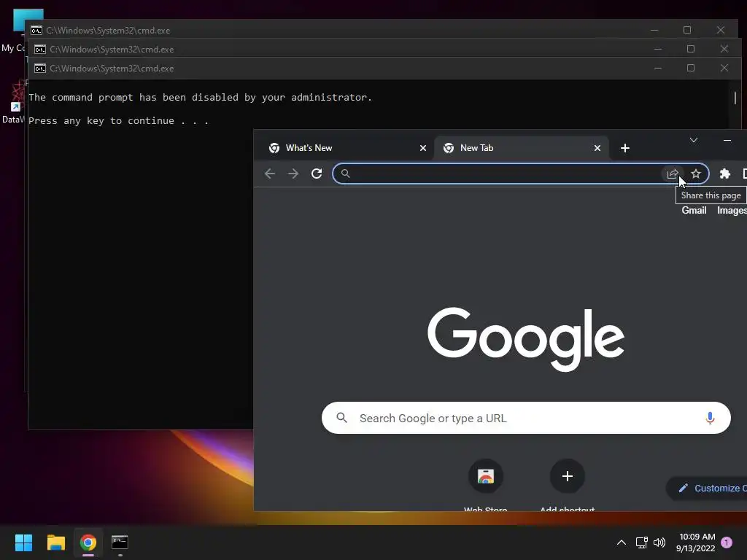Open the Images link
Image resolution: width=747 pixels, height=560 pixels.
point(732,211)
